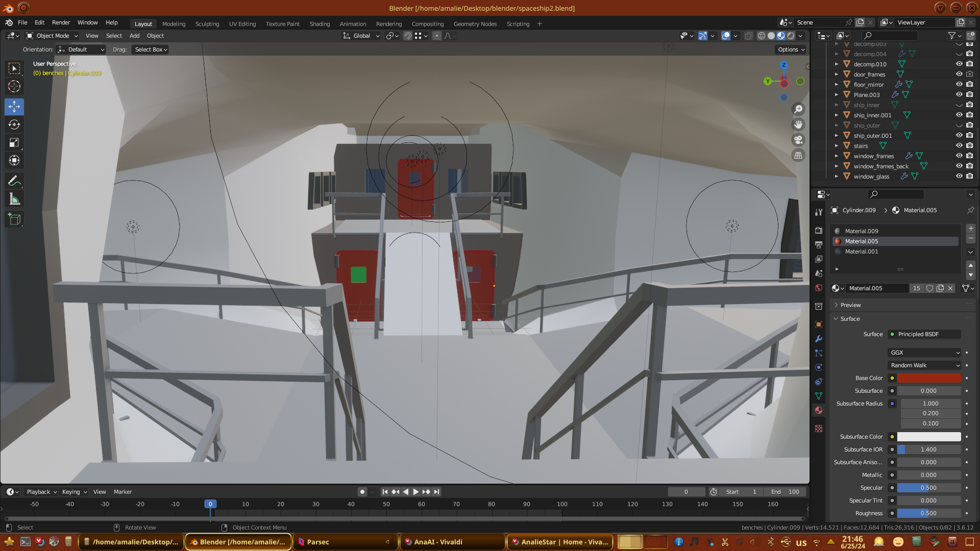Click the viewport Options button

[791, 49]
